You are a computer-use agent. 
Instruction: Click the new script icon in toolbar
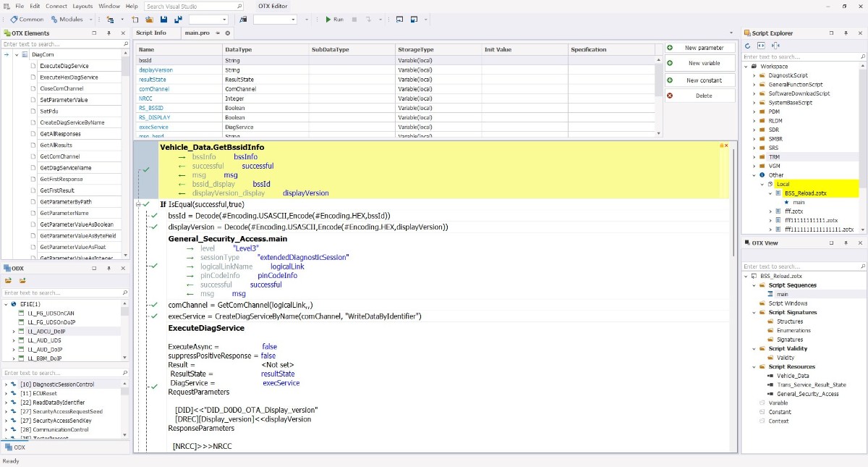click(135, 20)
